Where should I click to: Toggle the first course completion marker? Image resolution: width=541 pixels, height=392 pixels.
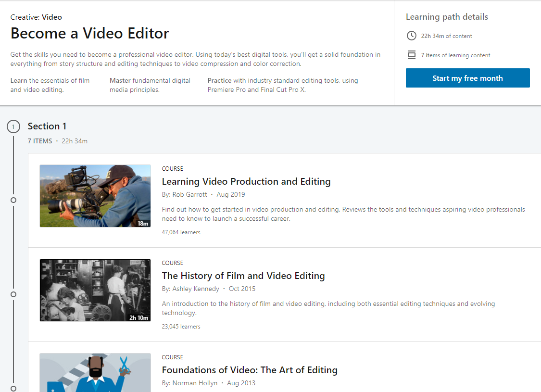(x=13, y=200)
